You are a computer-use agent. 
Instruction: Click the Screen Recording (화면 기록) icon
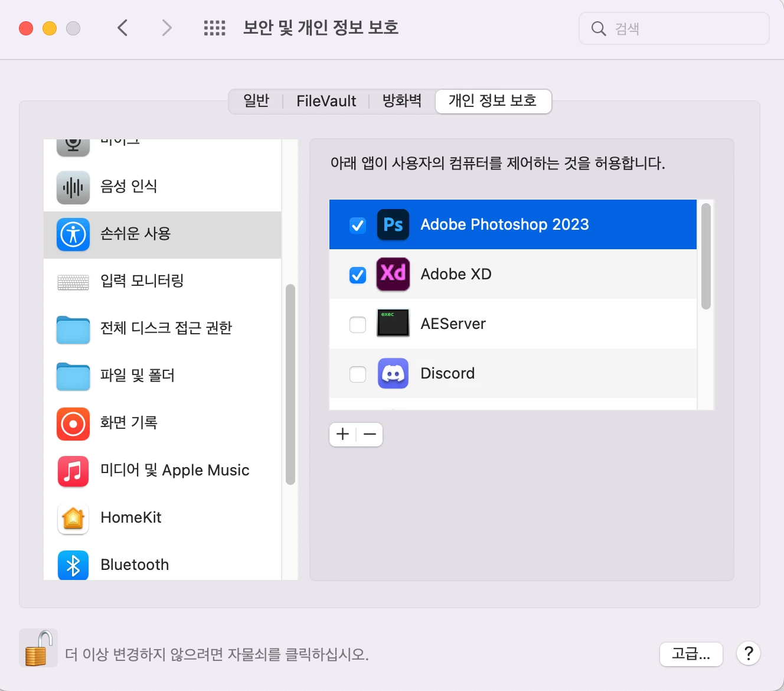click(x=73, y=424)
